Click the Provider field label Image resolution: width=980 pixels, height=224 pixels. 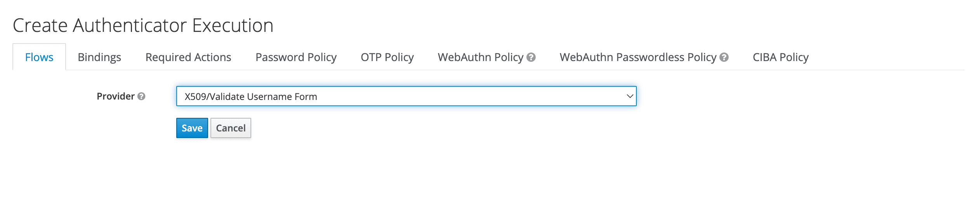(115, 96)
